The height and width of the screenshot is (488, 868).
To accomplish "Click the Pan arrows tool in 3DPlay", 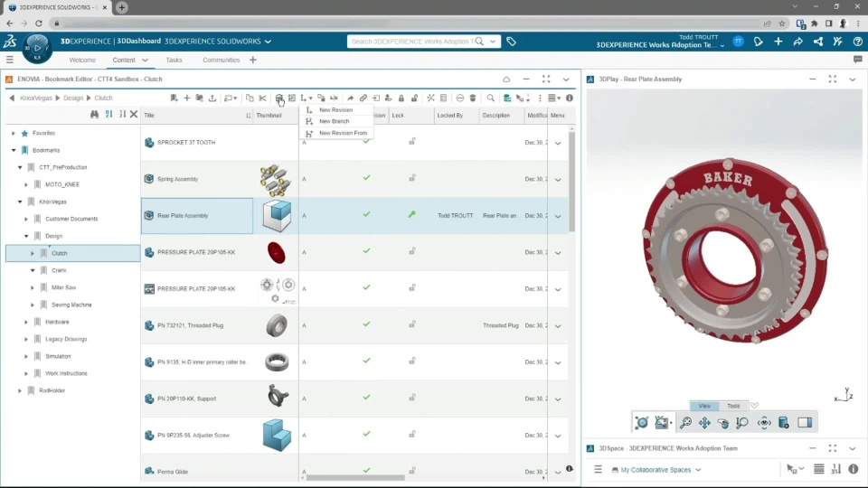I will (704, 423).
